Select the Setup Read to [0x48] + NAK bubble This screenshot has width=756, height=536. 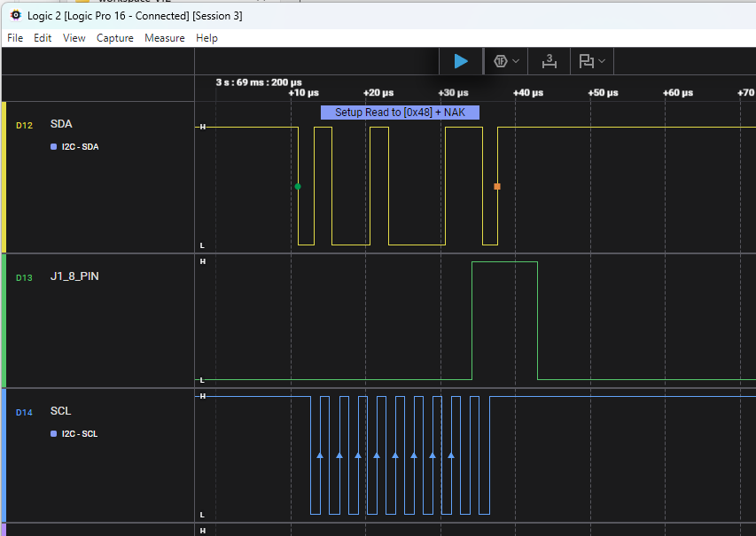[x=401, y=113]
